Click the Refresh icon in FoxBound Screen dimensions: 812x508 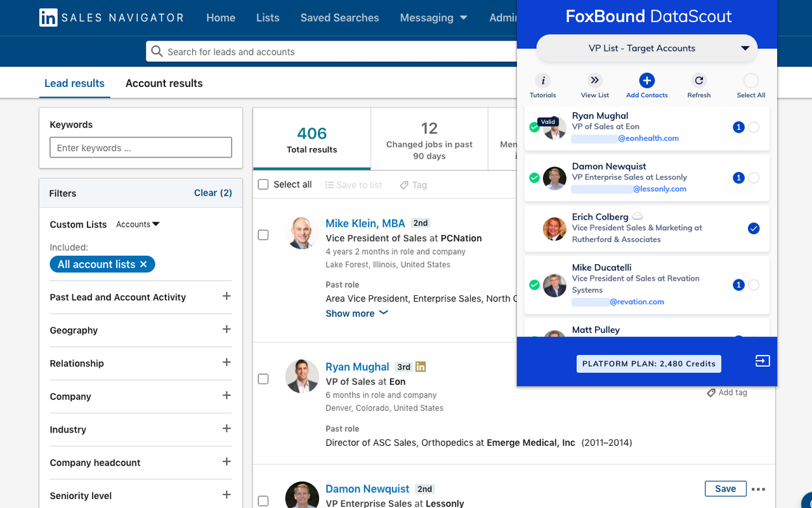[698, 81]
